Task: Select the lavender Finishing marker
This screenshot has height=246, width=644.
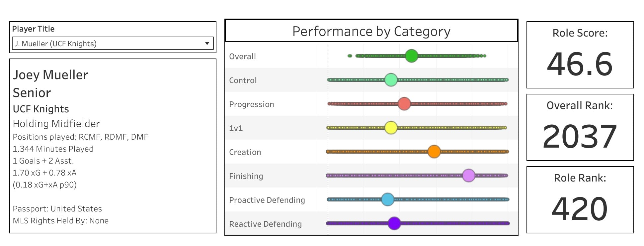Action: pos(468,176)
